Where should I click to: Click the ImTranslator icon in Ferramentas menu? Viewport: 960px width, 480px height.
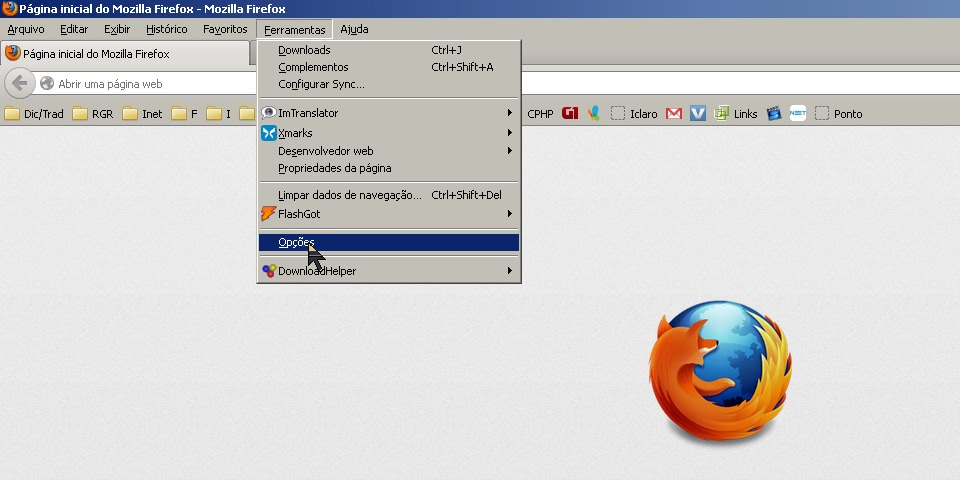tap(268, 113)
